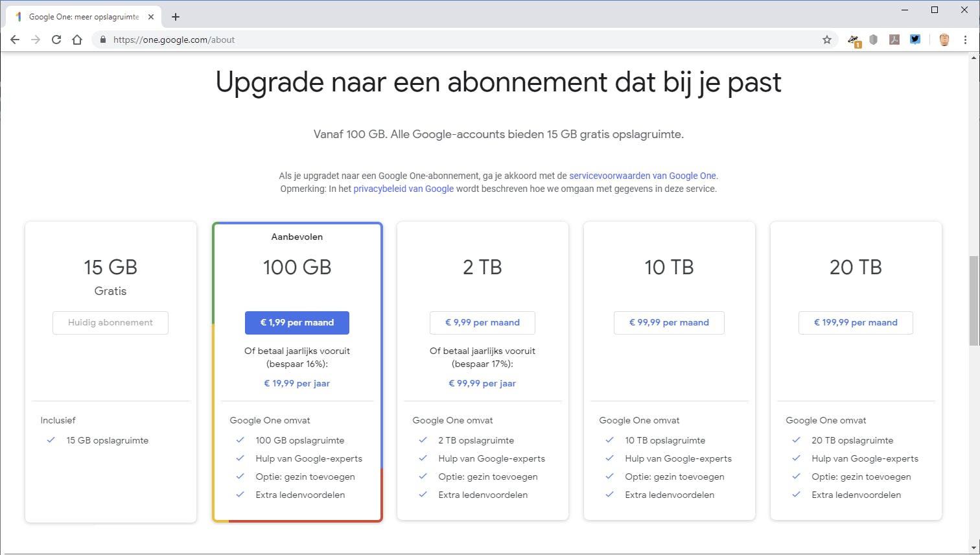Click the gray shield extension icon

(874, 40)
